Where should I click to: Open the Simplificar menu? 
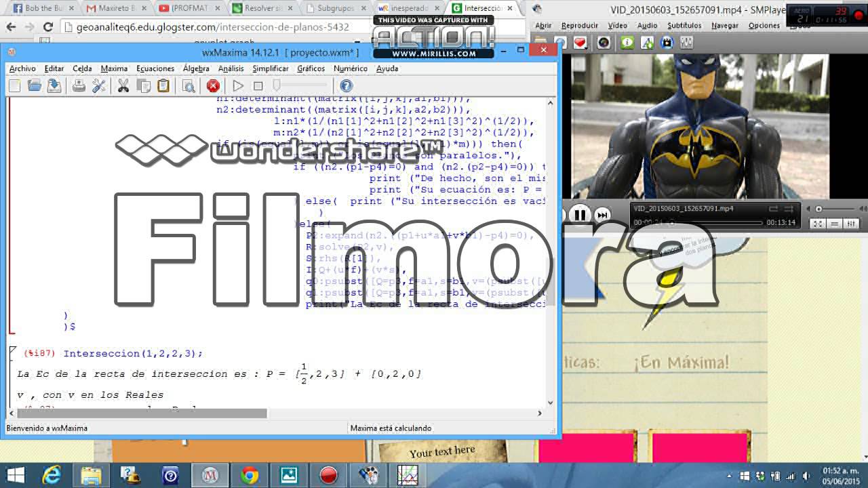coord(272,68)
